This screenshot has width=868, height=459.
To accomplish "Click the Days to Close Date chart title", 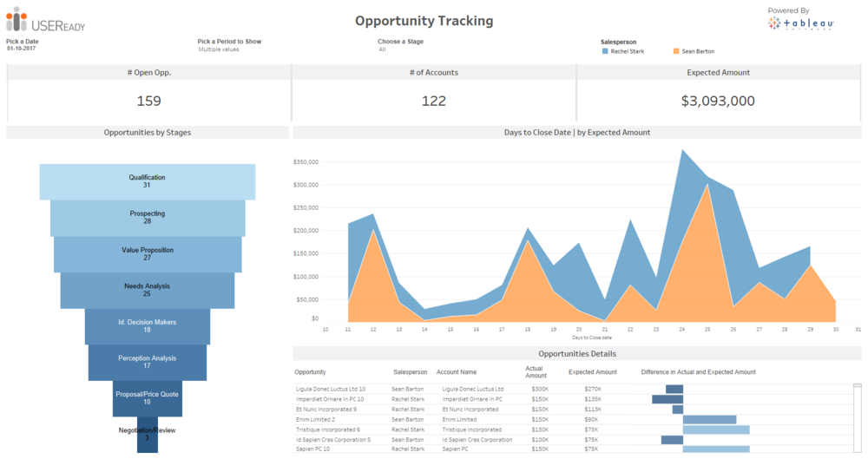I will pos(577,133).
